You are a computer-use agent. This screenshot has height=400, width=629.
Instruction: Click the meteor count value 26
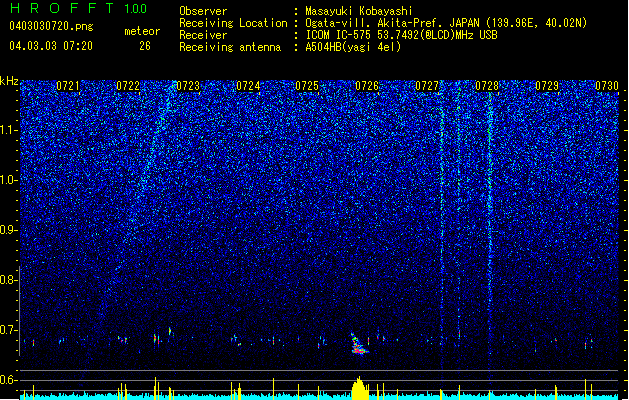tap(145, 46)
